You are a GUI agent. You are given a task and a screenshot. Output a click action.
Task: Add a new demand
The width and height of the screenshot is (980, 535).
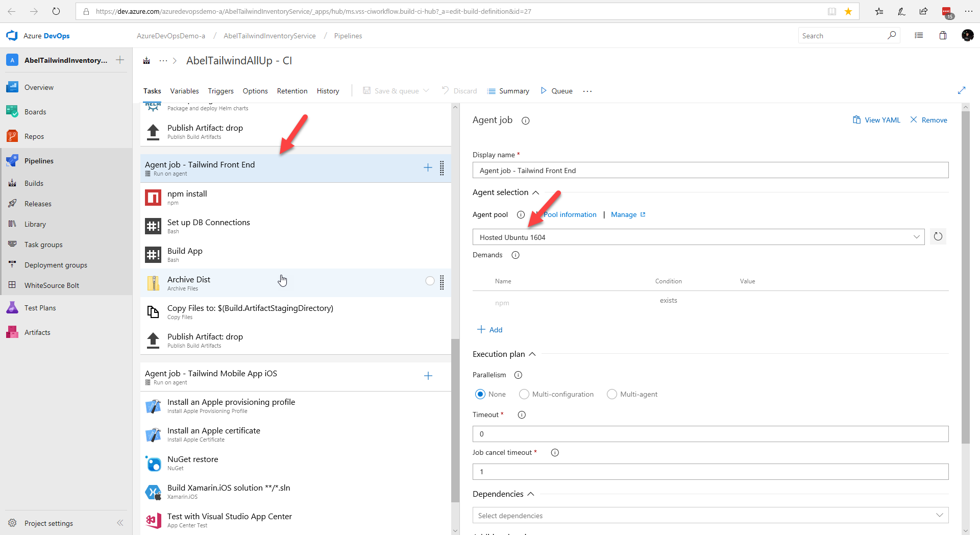pyautogui.click(x=489, y=330)
